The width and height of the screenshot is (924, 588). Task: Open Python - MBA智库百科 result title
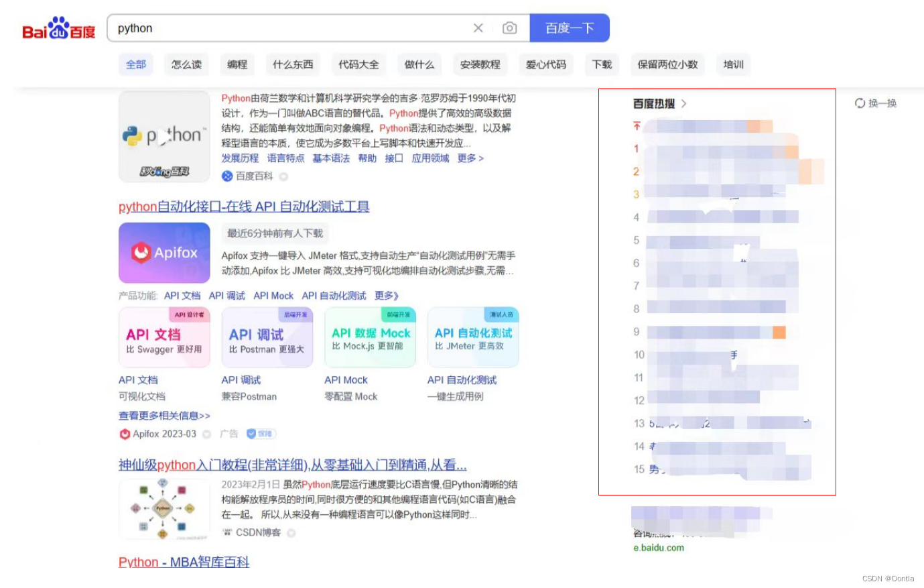click(184, 562)
